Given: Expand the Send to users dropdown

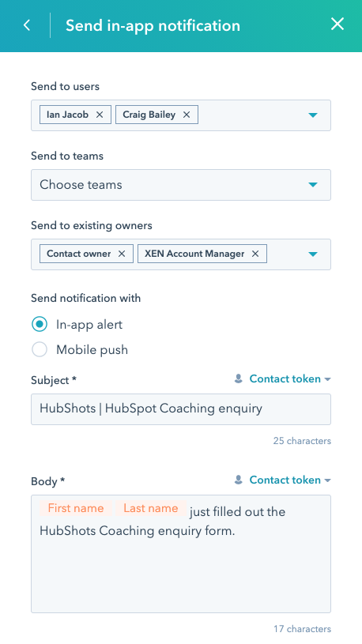Looking at the screenshot, I should click(313, 115).
